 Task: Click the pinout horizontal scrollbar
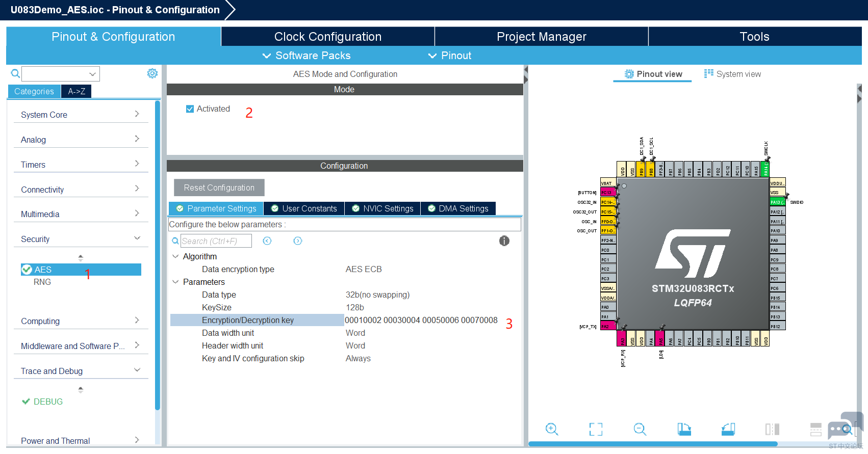pos(653,444)
